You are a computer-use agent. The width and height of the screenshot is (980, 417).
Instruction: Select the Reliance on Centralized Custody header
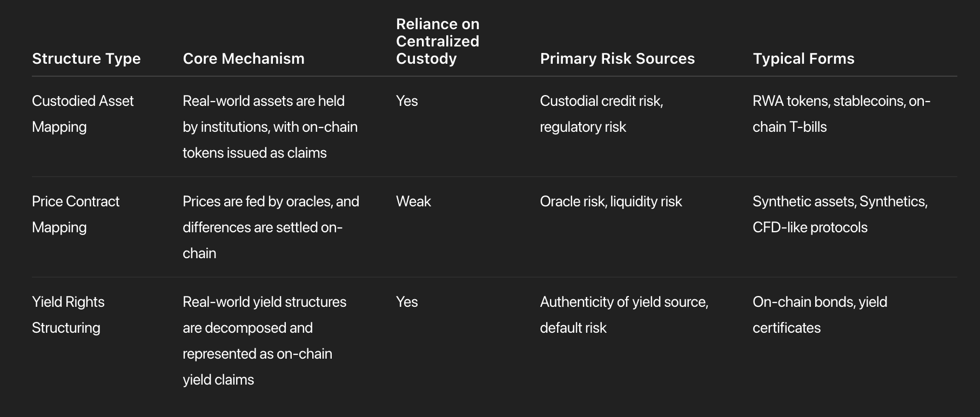tap(437, 41)
